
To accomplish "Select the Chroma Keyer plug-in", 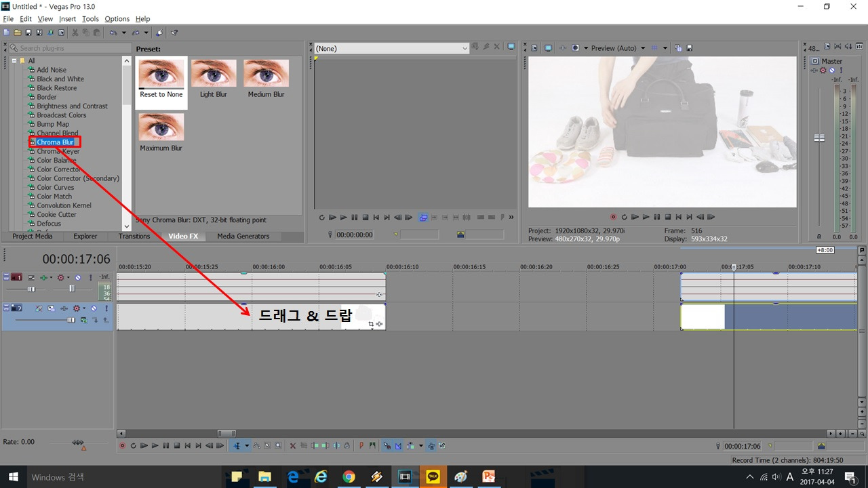I will pos(58,151).
